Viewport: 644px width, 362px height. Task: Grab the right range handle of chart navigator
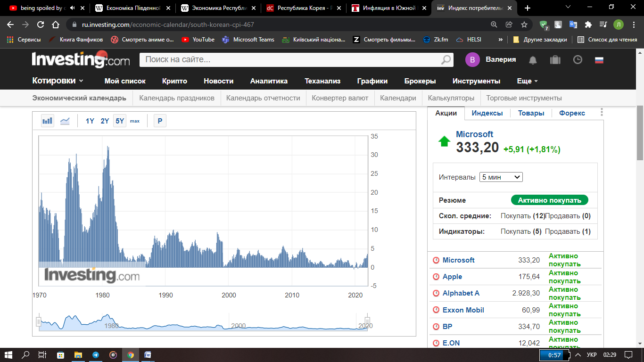pos(367,322)
